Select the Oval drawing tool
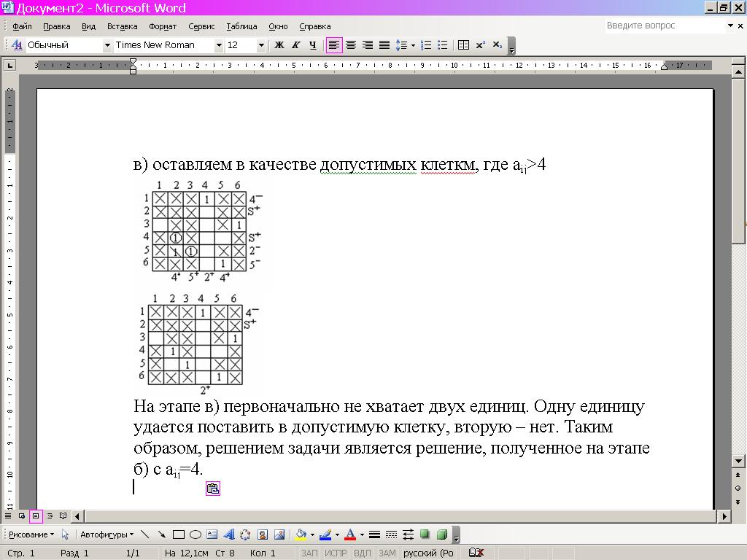747x560 pixels. pyautogui.click(x=196, y=534)
